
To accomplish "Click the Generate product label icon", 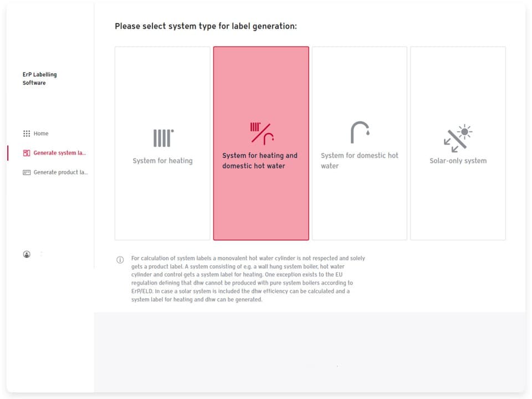I will (x=26, y=172).
